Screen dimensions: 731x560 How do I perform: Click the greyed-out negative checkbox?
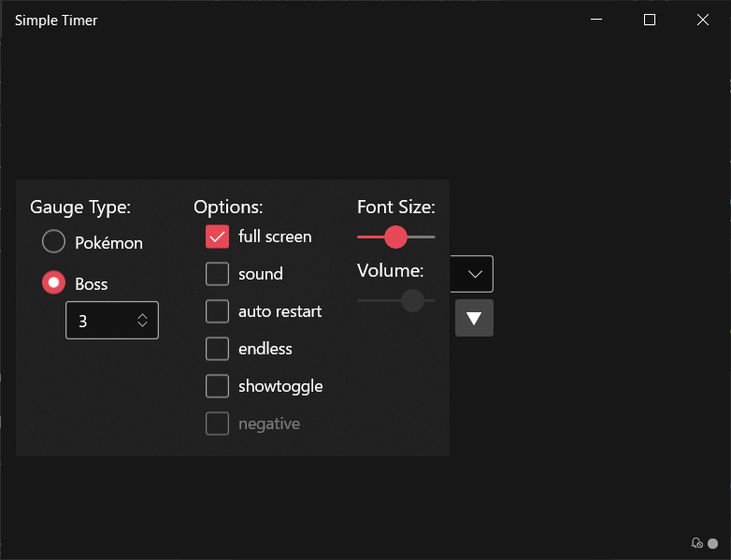pyautogui.click(x=217, y=424)
